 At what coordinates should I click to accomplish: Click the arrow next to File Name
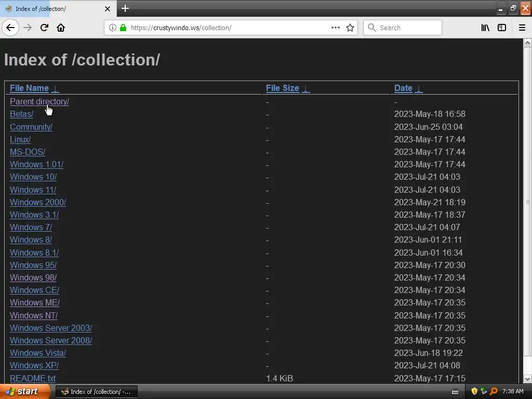(x=55, y=88)
